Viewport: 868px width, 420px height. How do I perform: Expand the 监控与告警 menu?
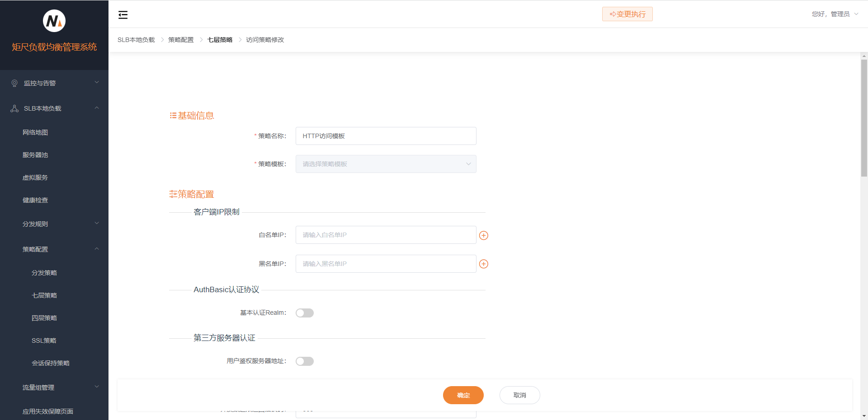click(x=54, y=83)
